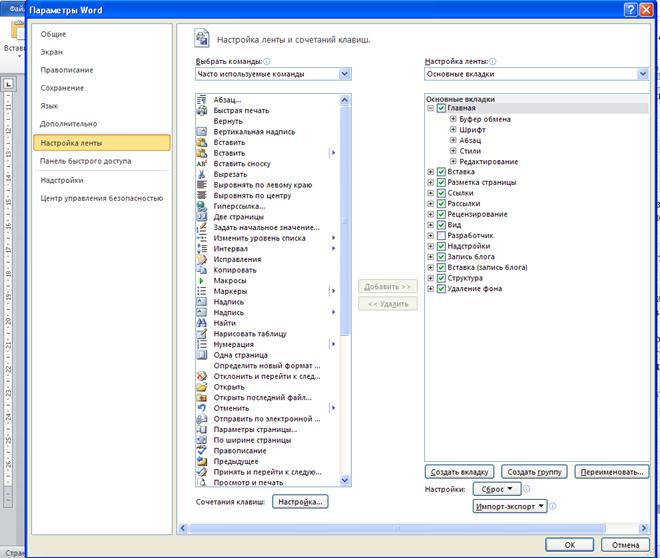Click horizontal scrollbar right arrow
Screen dimensions: 660x558
point(643,528)
